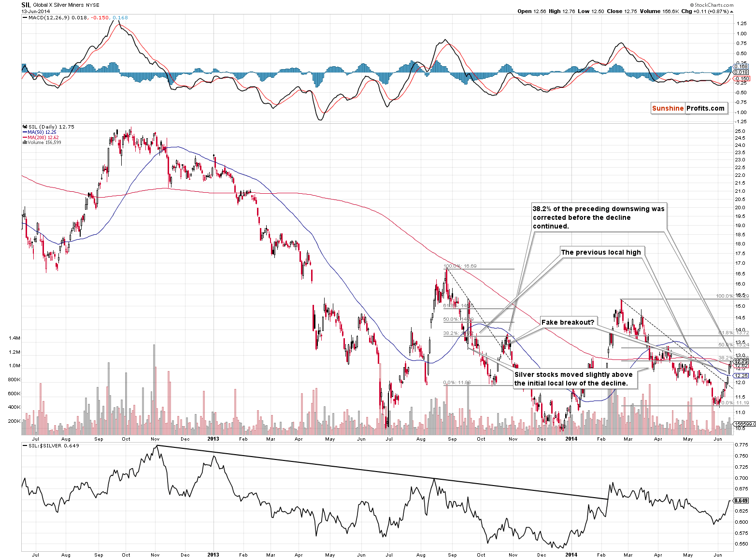Open the StockCharts.com copyright link
Screen dimensions: 756x559
(x=712, y=5)
